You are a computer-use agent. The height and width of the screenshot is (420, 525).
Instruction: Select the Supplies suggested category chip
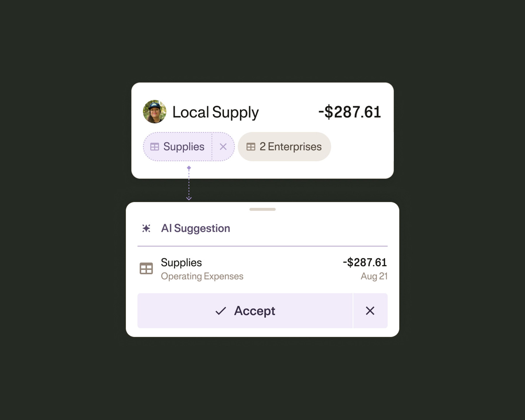coord(177,147)
